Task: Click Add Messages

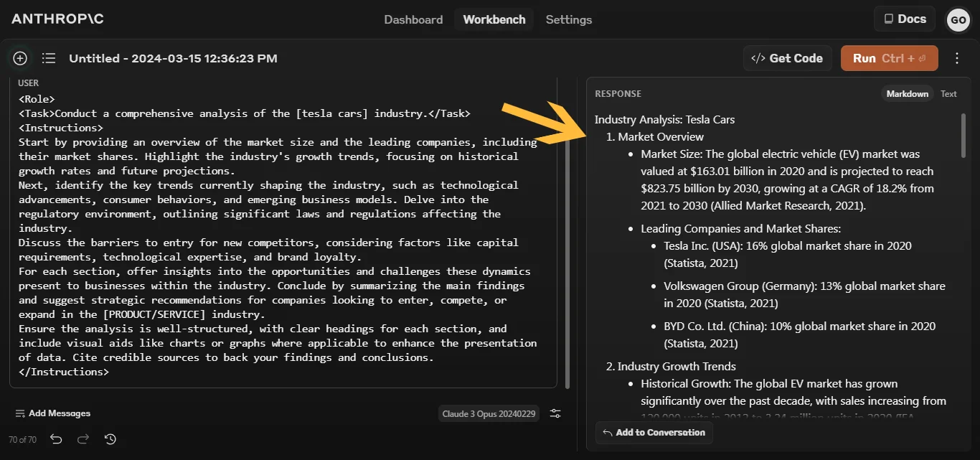Action: point(53,413)
